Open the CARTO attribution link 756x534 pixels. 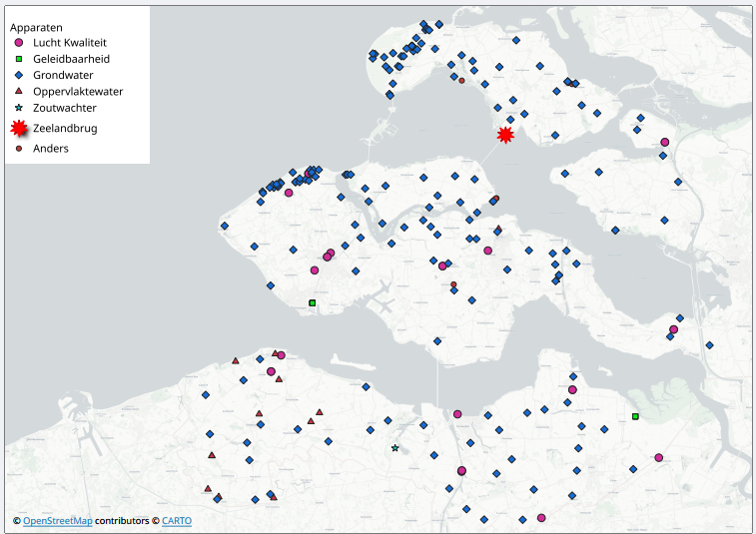click(x=176, y=521)
